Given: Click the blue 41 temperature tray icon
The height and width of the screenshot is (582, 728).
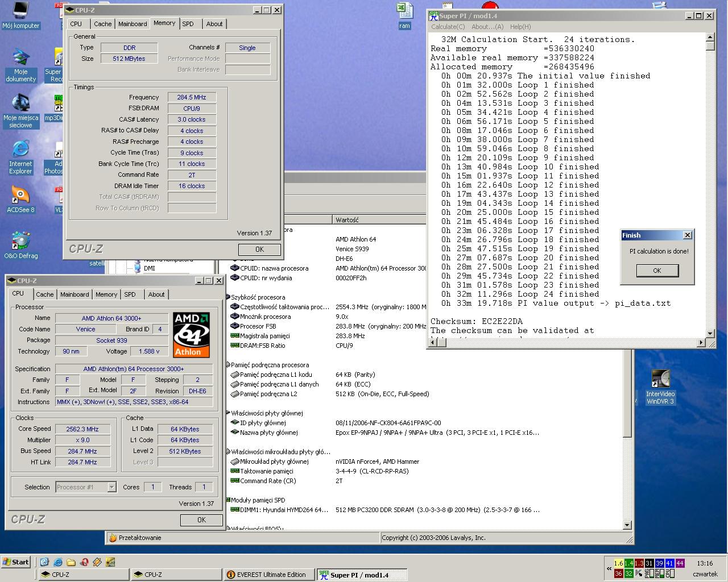Looking at the screenshot, I should [669, 563].
